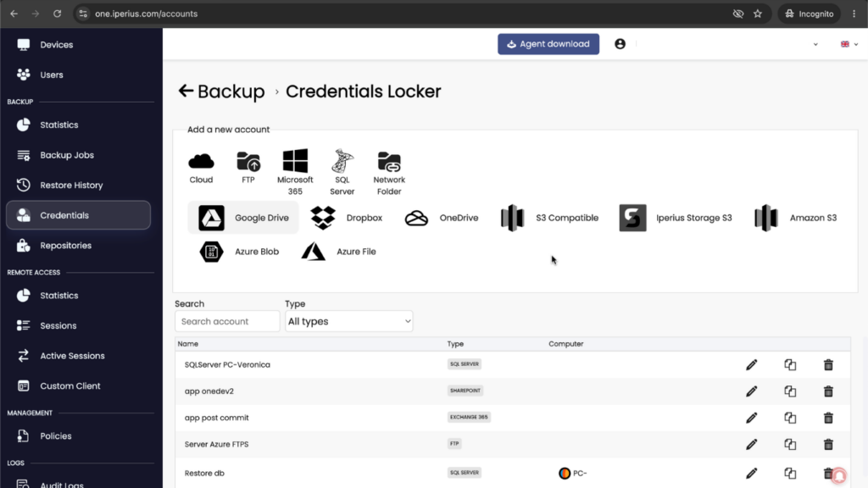Image resolution: width=868 pixels, height=488 pixels.
Task: Duplicate the app post commit account
Action: (790, 418)
